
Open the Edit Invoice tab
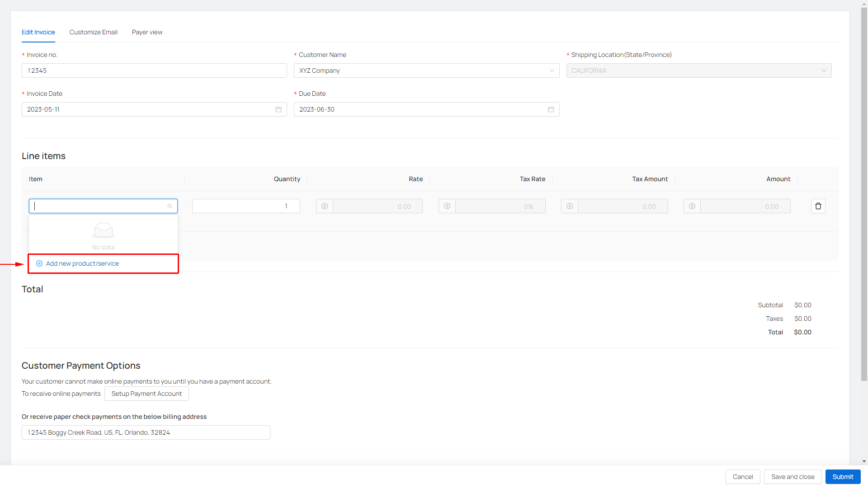tap(38, 32)
